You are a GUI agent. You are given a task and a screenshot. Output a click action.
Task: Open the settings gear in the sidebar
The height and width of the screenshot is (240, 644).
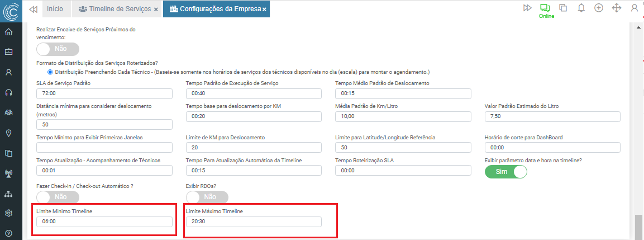[9, 213]
